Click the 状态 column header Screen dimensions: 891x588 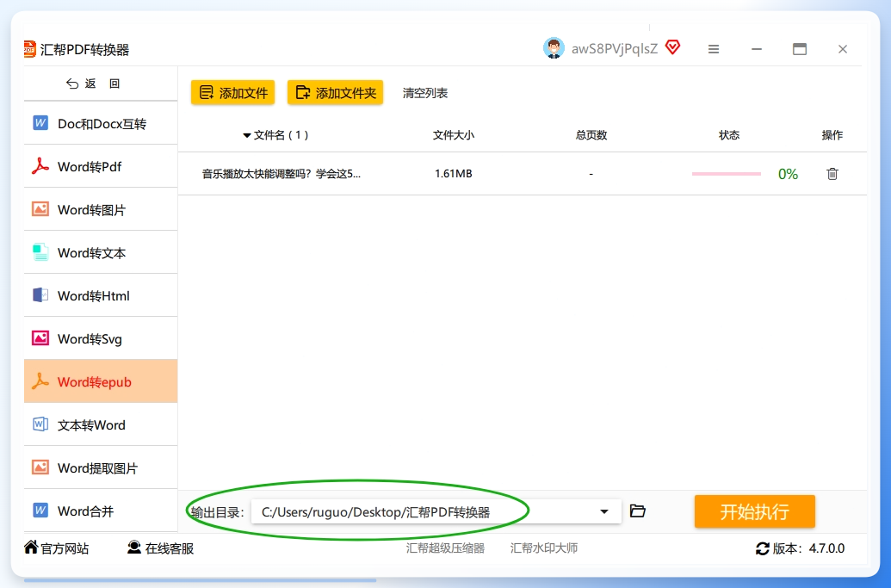[x=729, y=135]
